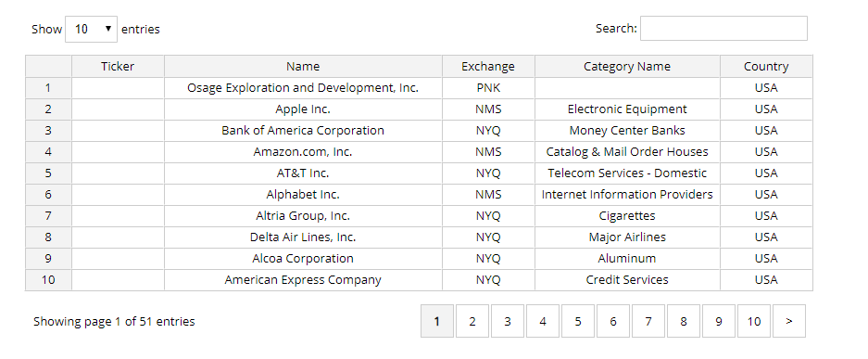
Task: Click current page 1 button
Action: (x=436, y=321)
